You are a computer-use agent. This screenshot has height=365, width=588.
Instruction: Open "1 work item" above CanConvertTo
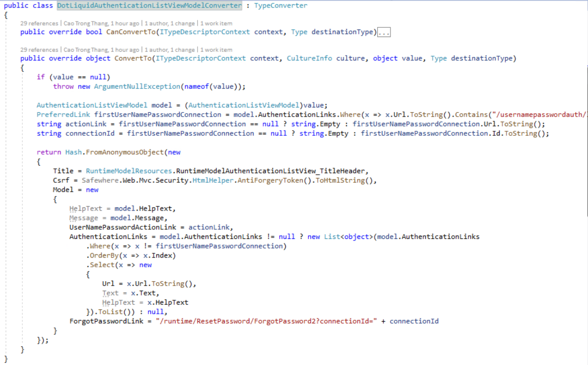tap(216, 24)
